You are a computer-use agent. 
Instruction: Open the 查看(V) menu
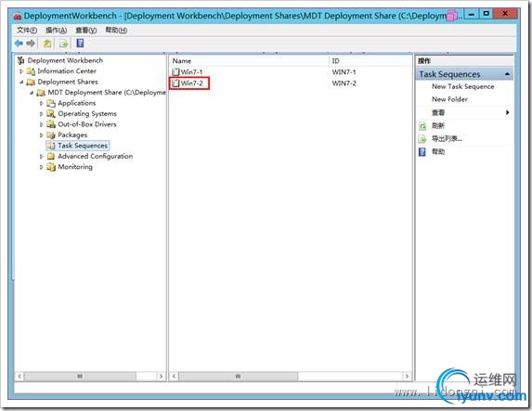(x=85, y=31)
